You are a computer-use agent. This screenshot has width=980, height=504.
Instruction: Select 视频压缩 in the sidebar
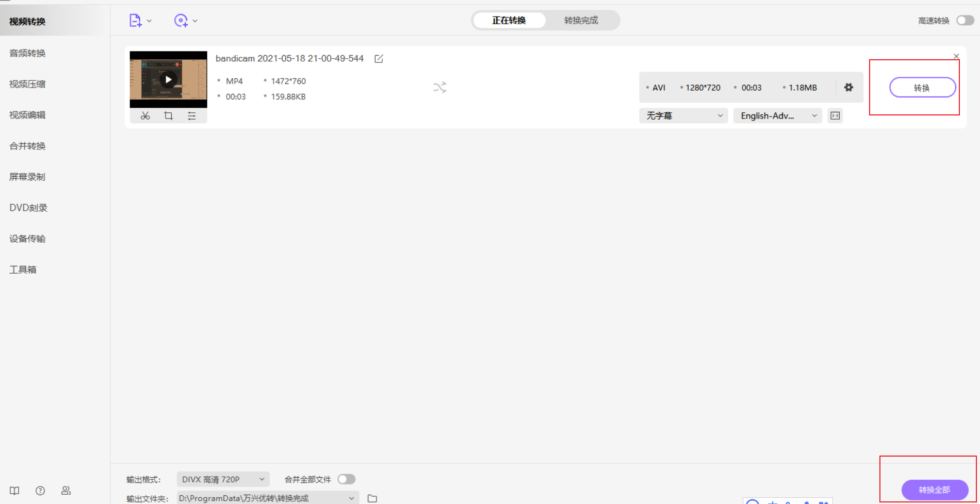(x=27, y=84)
